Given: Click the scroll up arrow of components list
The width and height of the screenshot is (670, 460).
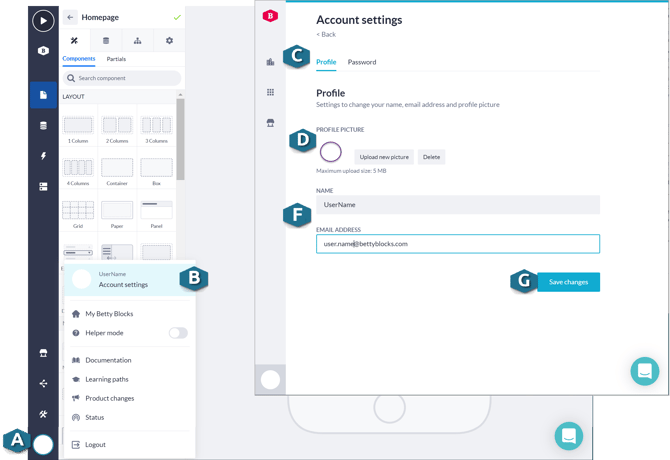Looking at the screenshot, I should click(180, 94).
